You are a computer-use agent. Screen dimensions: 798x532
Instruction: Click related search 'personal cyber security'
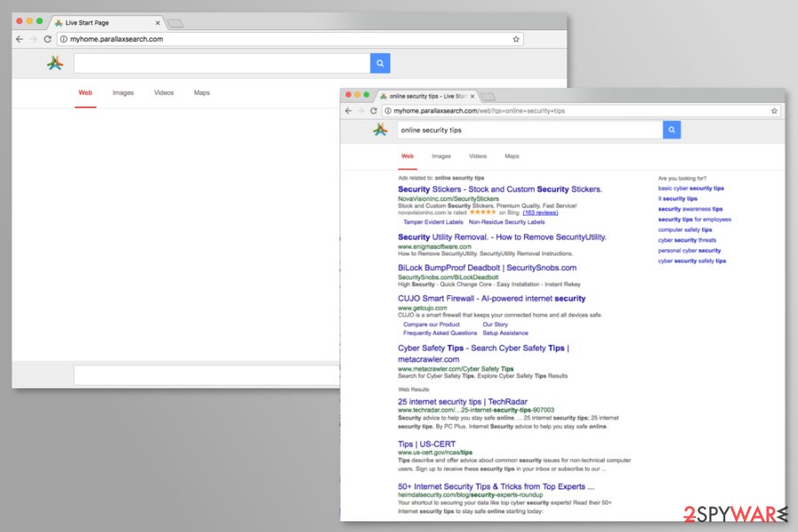(689, 250)
